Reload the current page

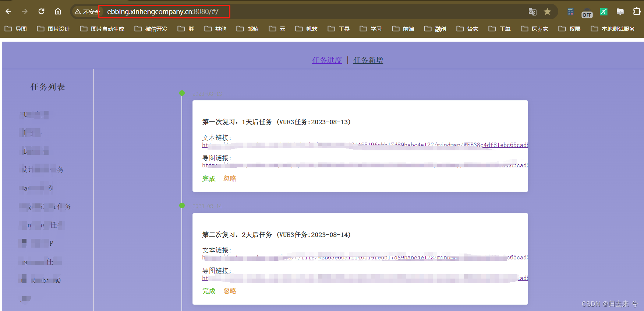pos(41,11)
